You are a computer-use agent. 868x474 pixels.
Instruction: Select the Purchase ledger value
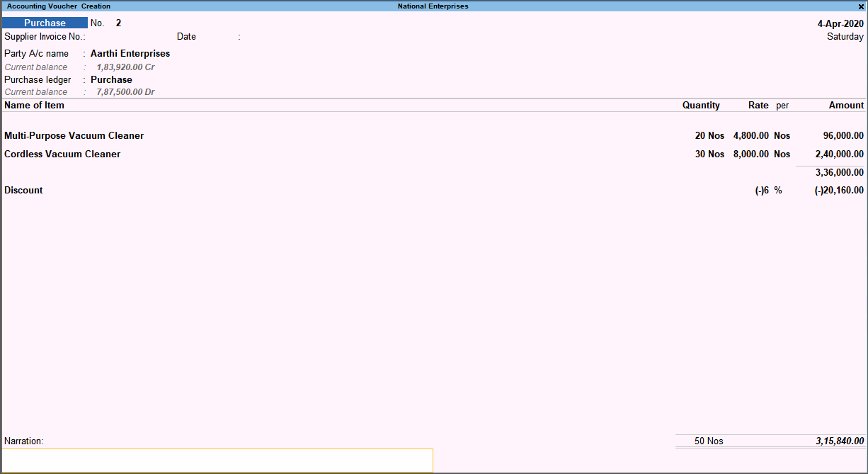[x=111, y=79]
